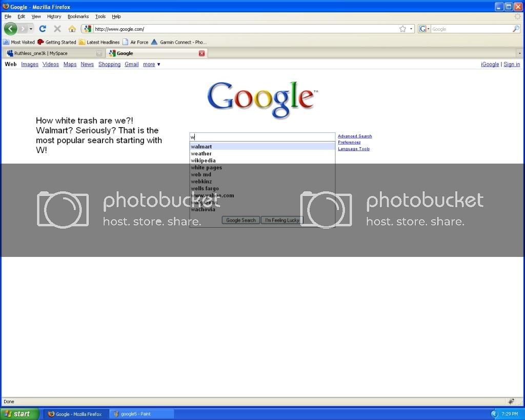Close the Google tab with red X
525x420 pixels.
[x=201, y=53]
